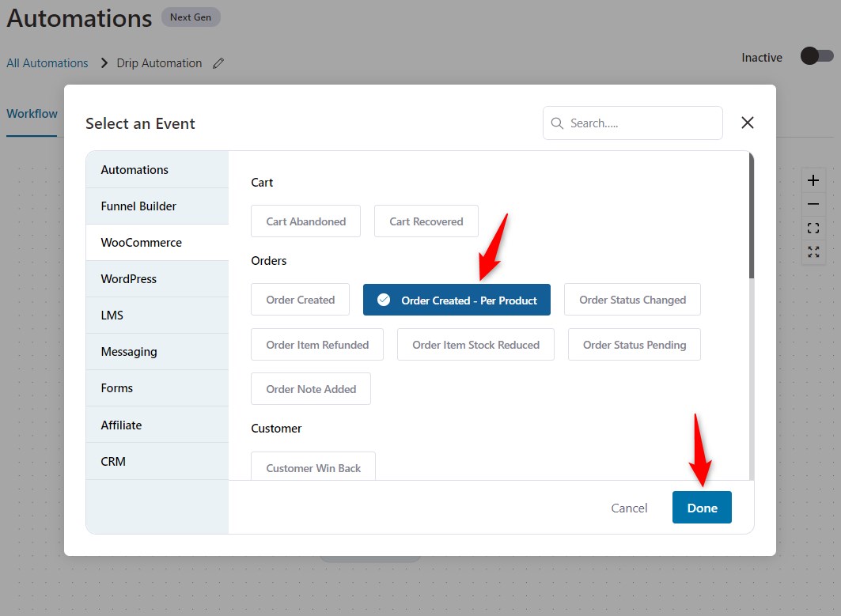Choose the Order Status Changed event

pyautogui.click(x=632, y=300)
